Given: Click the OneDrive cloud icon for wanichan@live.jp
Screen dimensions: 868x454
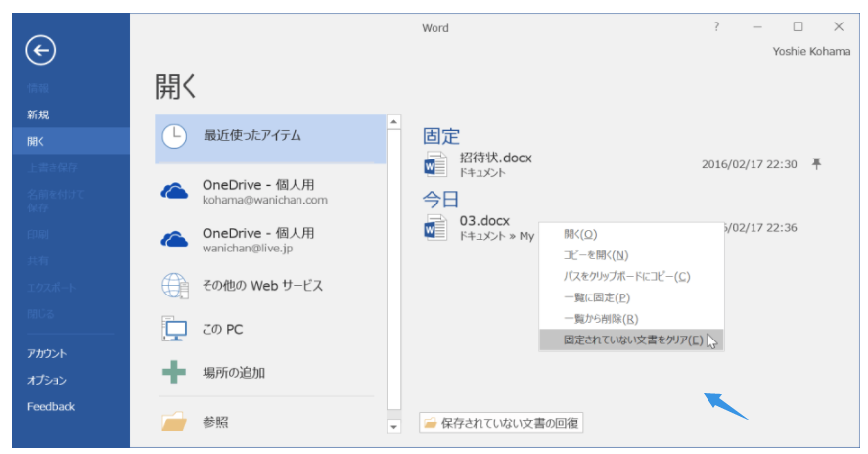Looking at the screenshot, I should [174, 239].
